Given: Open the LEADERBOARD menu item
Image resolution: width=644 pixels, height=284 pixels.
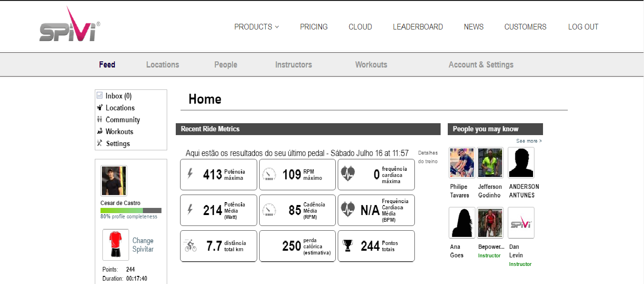Looking at the screenshot, I should coord(418,27).
